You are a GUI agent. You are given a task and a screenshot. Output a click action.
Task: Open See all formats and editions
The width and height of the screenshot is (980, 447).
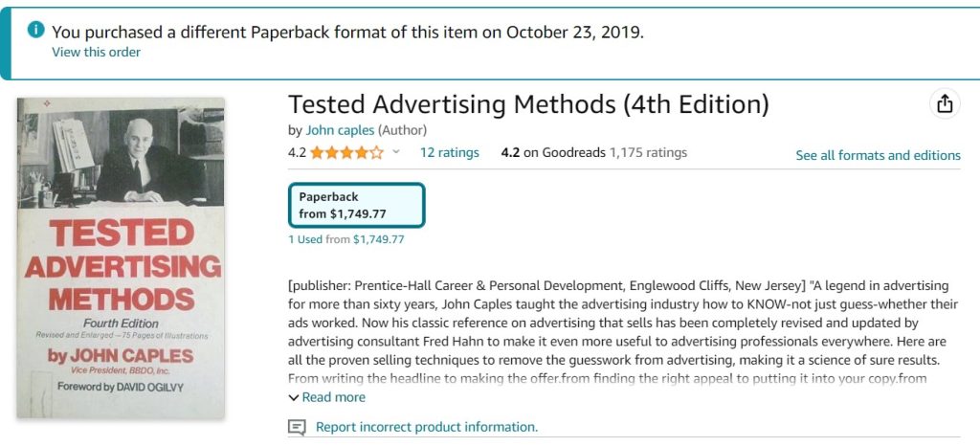pos(878,155)
